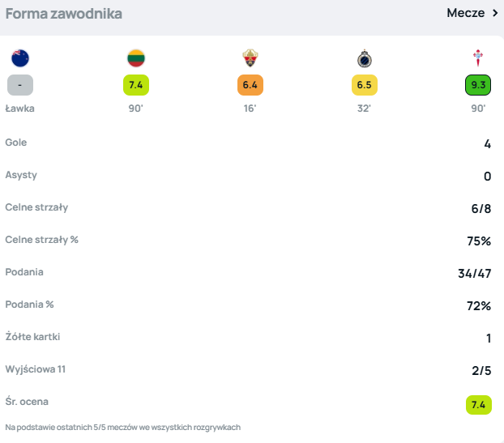Open the Mecze link
This screenshot has width=504, height=443.
point(466,14)
